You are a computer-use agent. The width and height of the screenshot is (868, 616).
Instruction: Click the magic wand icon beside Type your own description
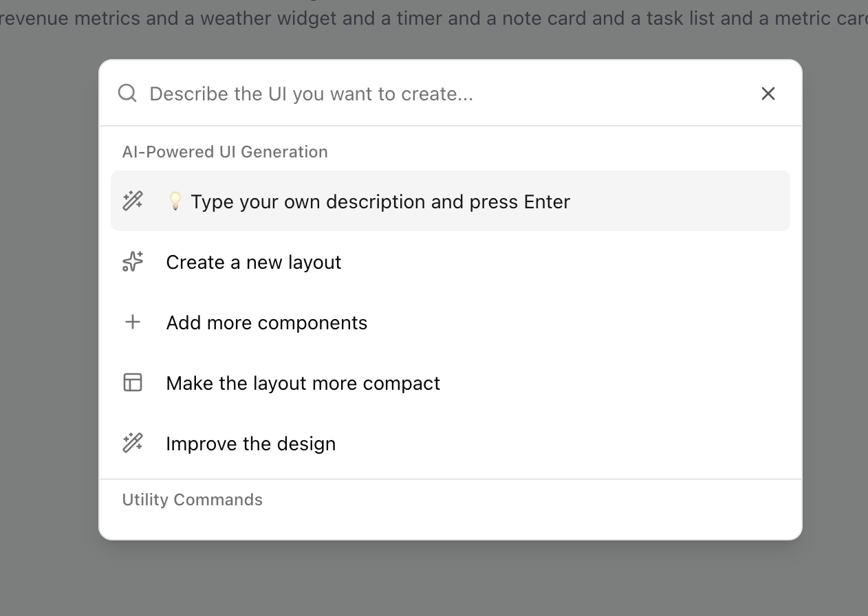[x=133, y=201]
